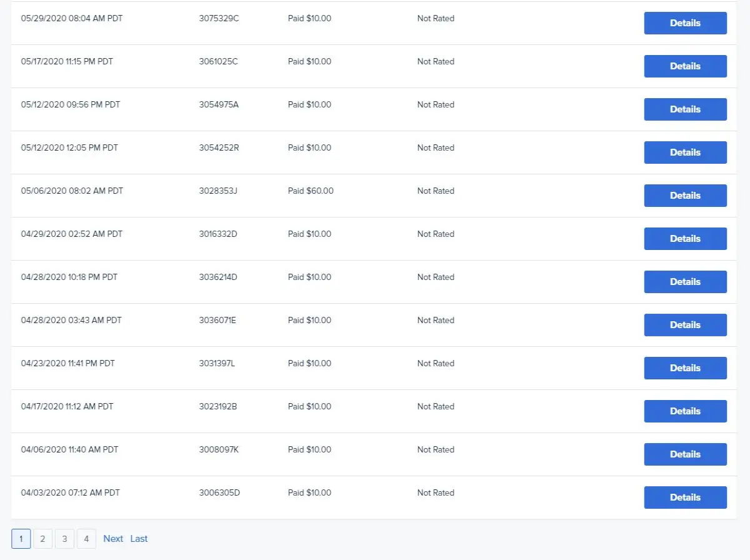Click date 04/23/2020 11:41 PM PDT
The width and height of the screenshot is (750, 560).
(68, 364)
